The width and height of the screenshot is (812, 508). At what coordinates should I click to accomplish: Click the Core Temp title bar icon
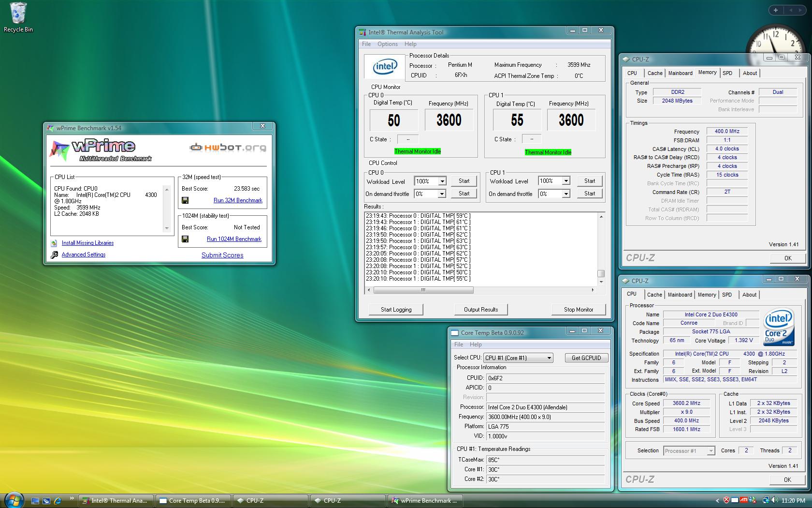tap(454, 333)
